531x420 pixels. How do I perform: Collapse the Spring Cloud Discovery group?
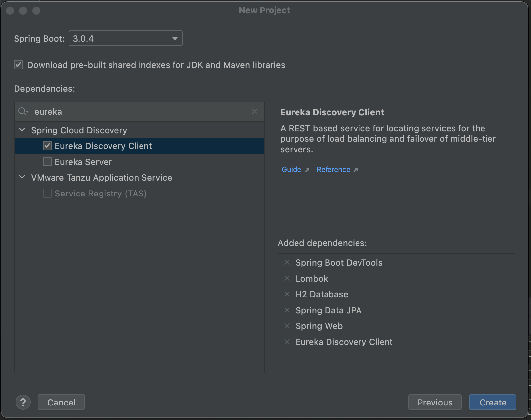tap(22, 130)
